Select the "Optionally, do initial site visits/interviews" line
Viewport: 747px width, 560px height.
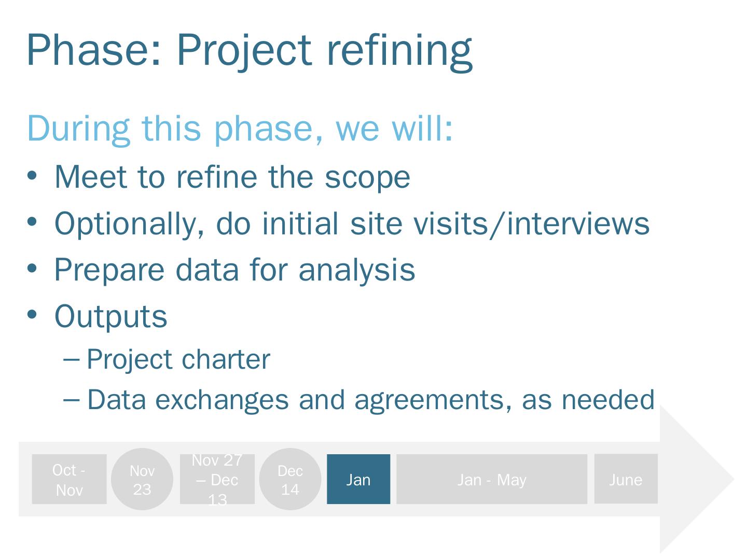point(352,223)
